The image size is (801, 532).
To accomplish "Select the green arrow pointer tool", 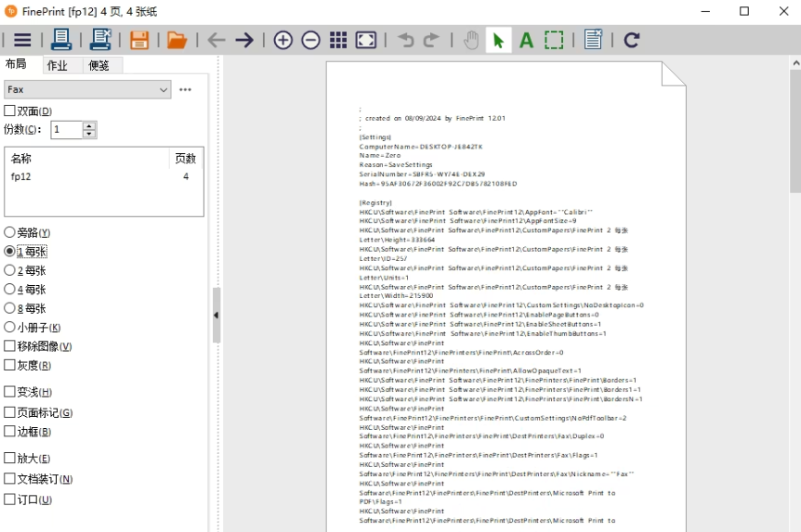I will 498,40.
